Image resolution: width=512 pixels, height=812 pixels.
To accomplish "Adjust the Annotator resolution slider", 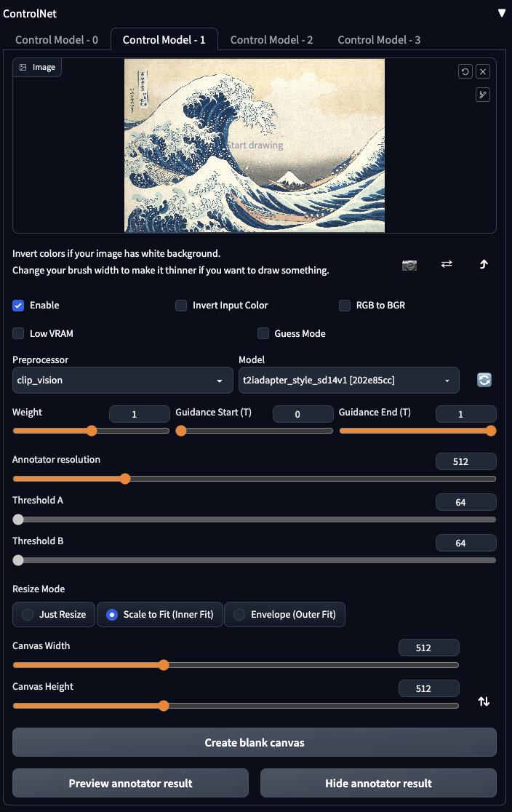I will pos(255,479).
